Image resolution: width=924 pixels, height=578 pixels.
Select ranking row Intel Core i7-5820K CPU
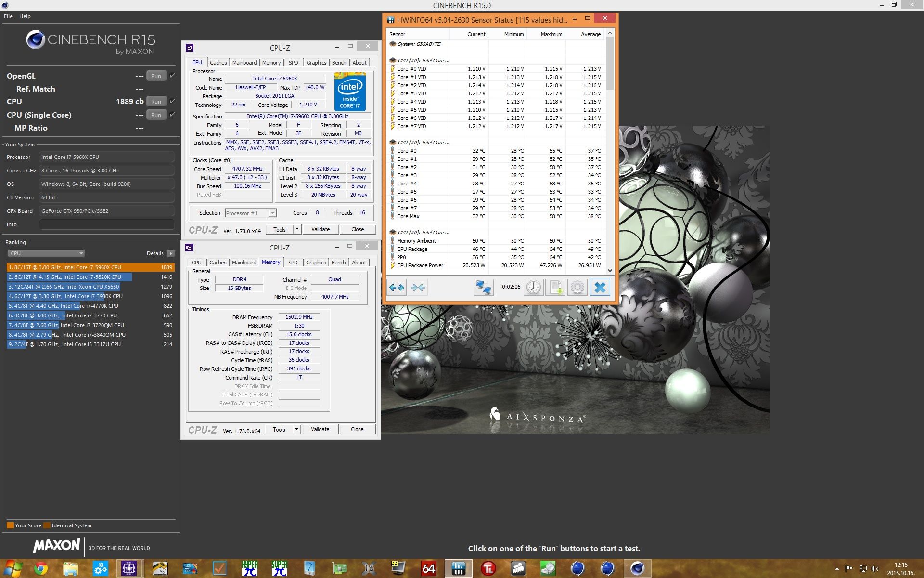pyautogui.click(x=90, y=277)
